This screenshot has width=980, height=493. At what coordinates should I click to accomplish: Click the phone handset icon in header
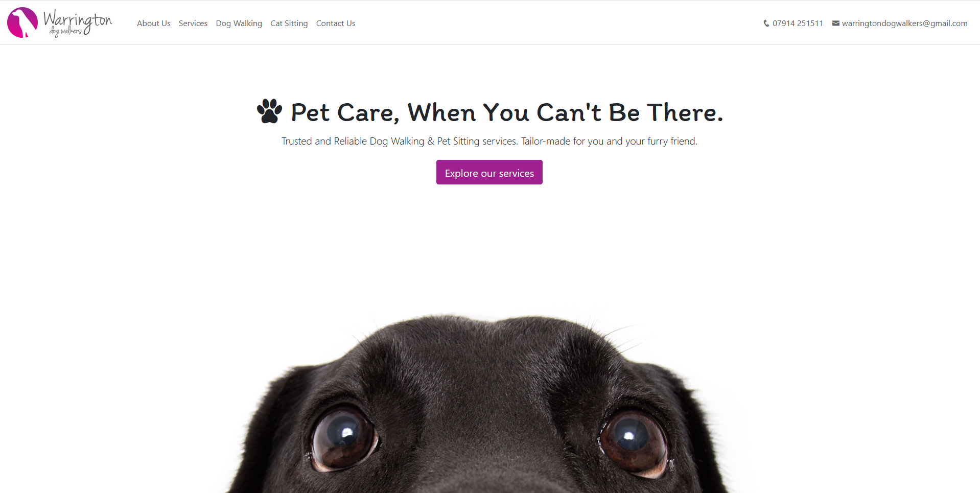766,24
